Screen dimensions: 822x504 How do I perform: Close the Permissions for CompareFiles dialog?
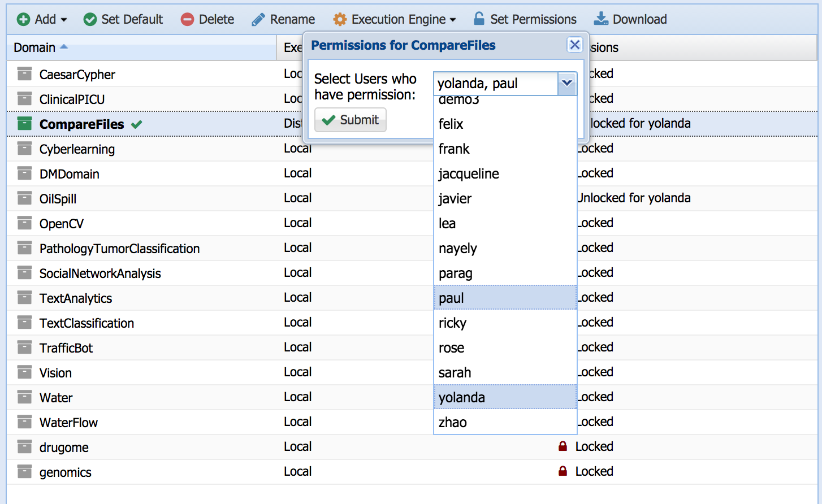pos(574,45)
